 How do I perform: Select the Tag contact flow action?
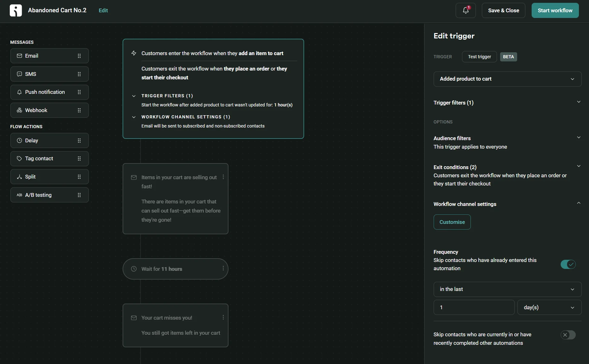49,159
